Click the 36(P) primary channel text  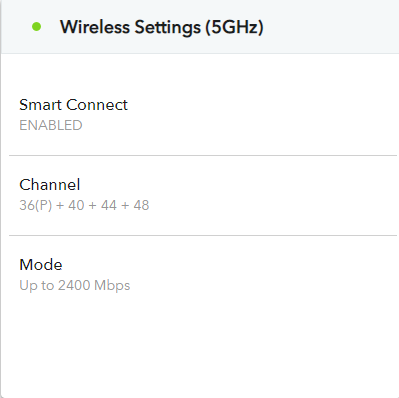coord(36,205)
